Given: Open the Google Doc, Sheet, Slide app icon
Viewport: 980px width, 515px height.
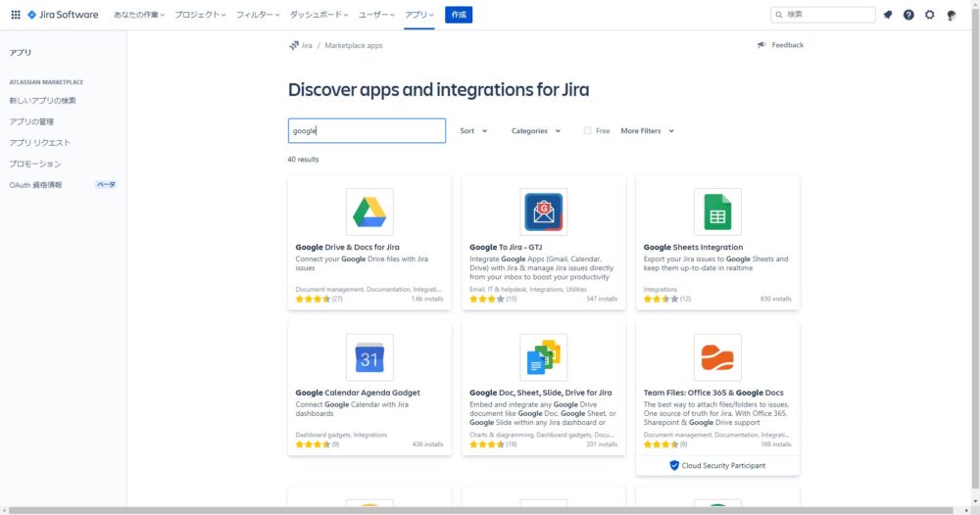Looking at the screenshot, I should pyautogui.click(x=544, y=357).
